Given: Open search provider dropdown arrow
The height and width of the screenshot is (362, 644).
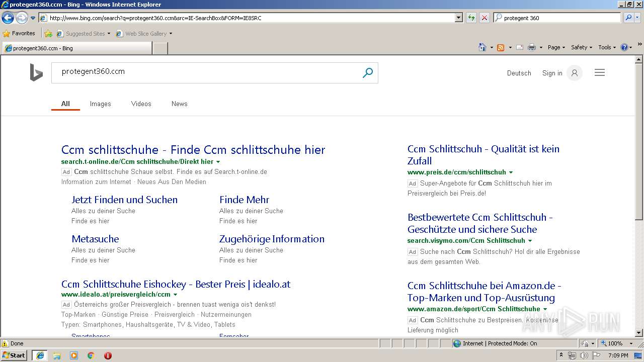Looking at the screenshot, I should 638,18.
